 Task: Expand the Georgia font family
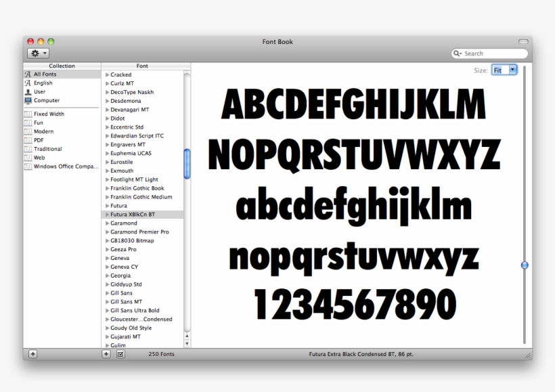[x=107, y=276]
